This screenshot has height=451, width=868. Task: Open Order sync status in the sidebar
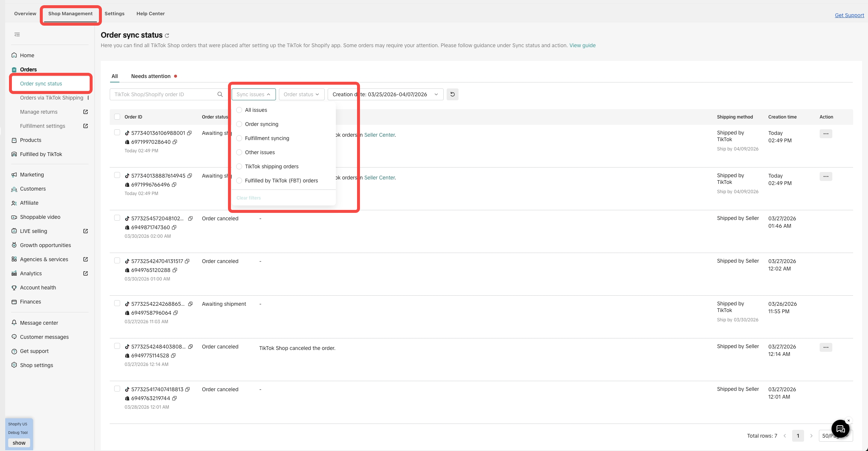point(41,84)
